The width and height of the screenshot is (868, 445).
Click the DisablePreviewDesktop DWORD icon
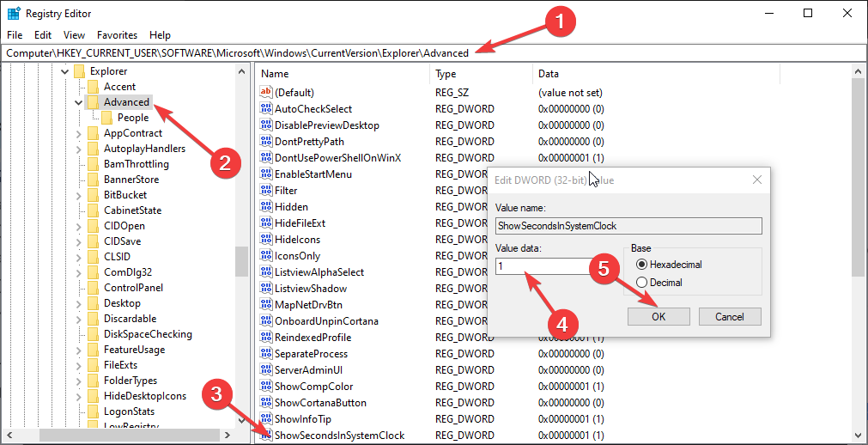(x=266, y=125)
